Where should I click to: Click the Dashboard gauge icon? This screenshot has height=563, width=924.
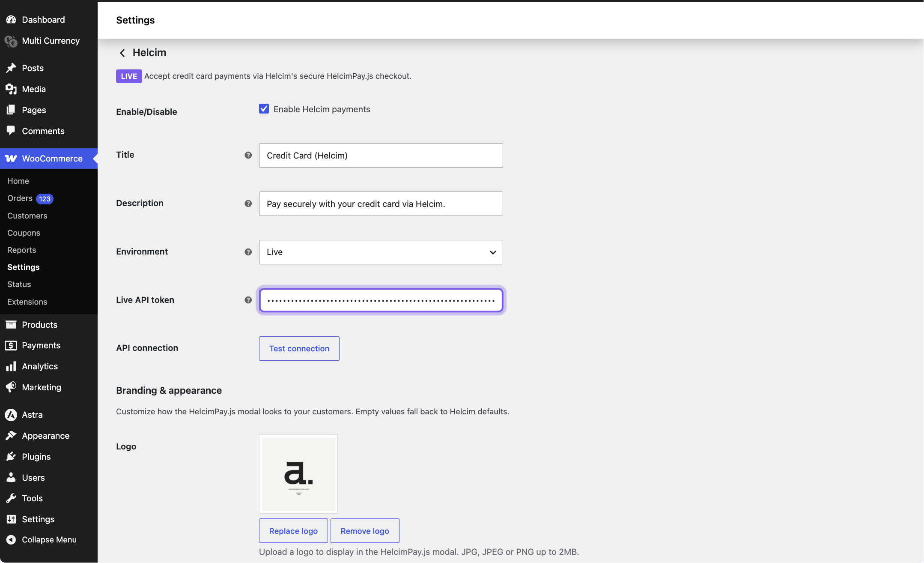(x=11, y=20)
